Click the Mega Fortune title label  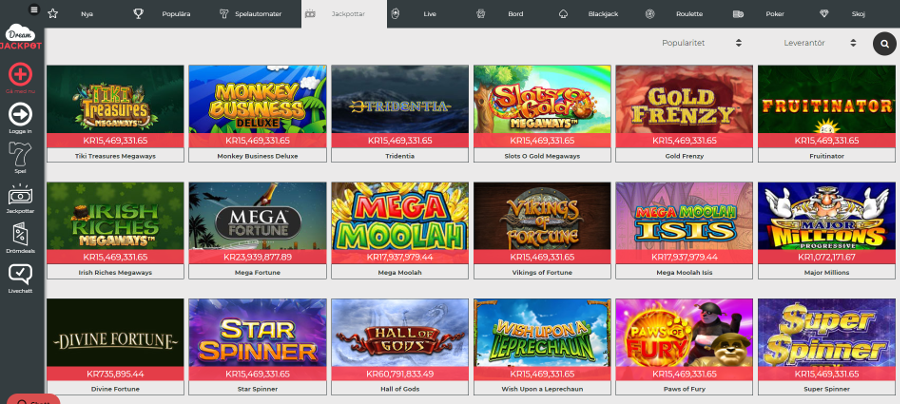tap(258, 273)
